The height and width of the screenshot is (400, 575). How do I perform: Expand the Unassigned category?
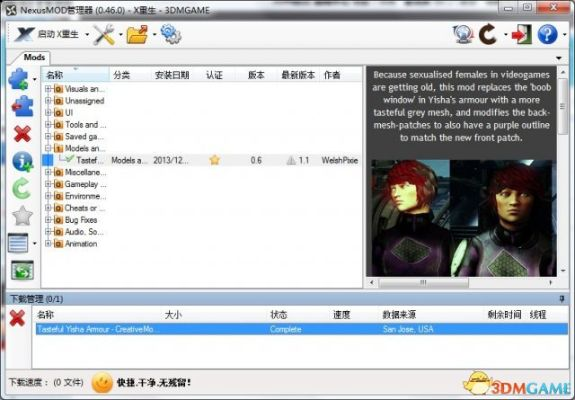[48, 100]
